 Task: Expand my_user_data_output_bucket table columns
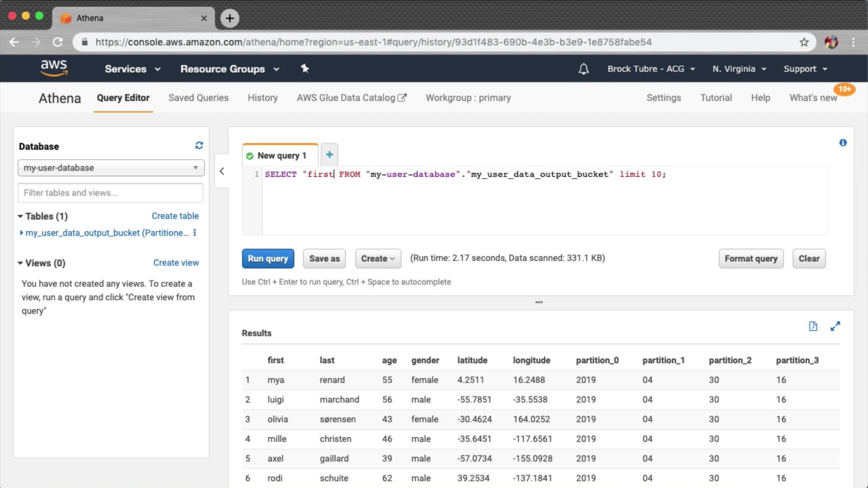click(21, 233)
